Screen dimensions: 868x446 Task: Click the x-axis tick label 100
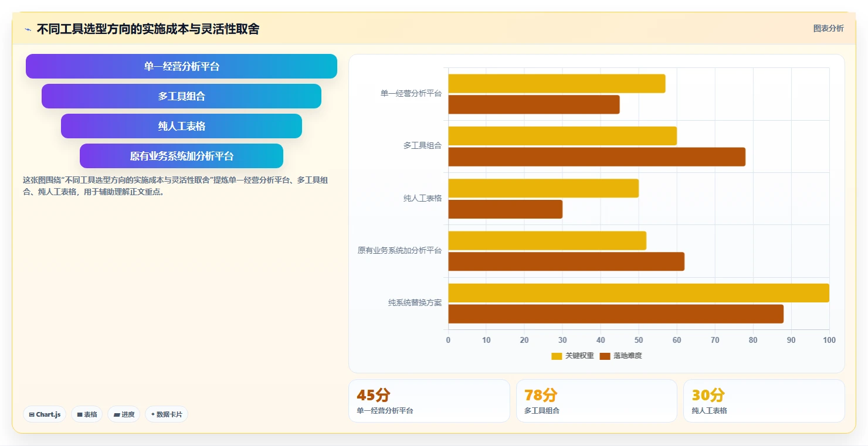pos(829,340)
